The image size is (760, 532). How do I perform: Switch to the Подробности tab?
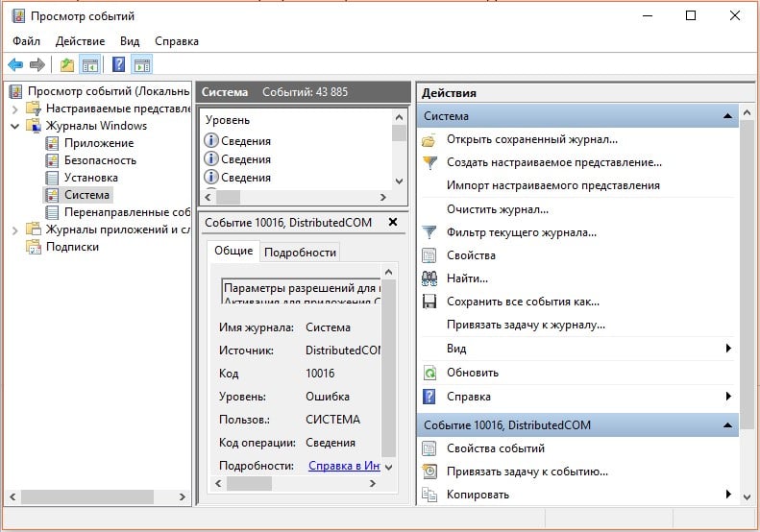(300, 253)
